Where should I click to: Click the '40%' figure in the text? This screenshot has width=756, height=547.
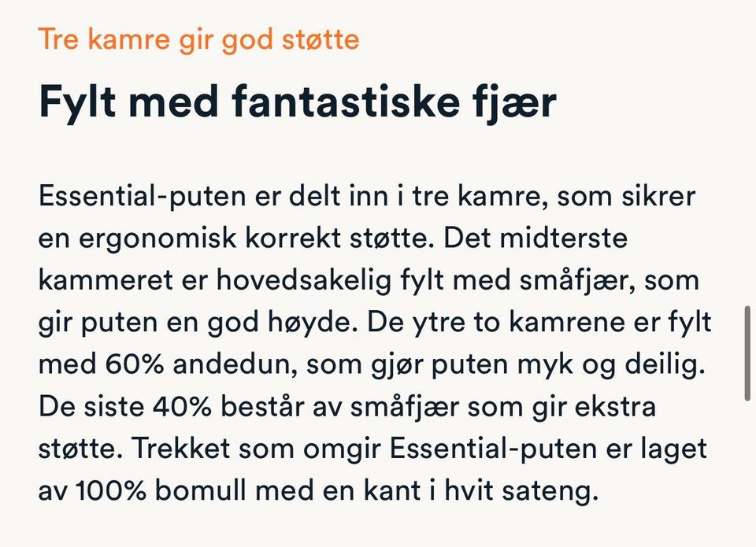click(182, 407)
